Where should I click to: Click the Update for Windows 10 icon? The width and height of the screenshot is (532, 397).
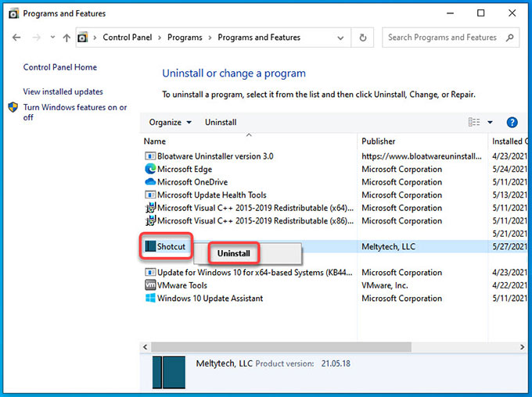tap(150, 272)
